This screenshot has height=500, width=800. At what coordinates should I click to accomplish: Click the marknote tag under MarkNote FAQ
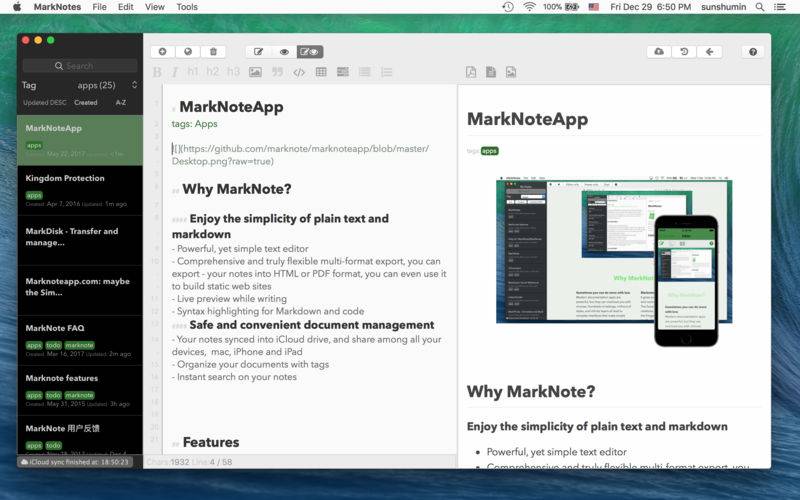[80, 345]
